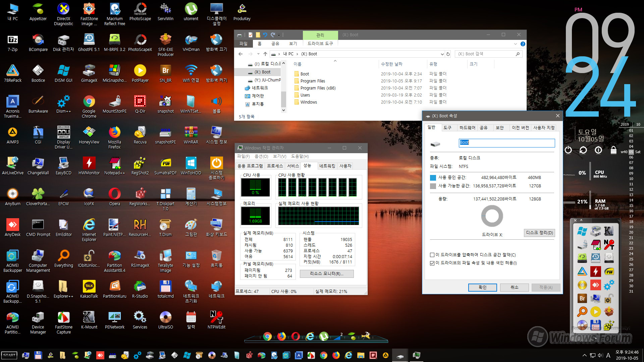
Task: Launch Internet Explorer desktop icon
Action: pyautogui.click(x=89, y=230)
